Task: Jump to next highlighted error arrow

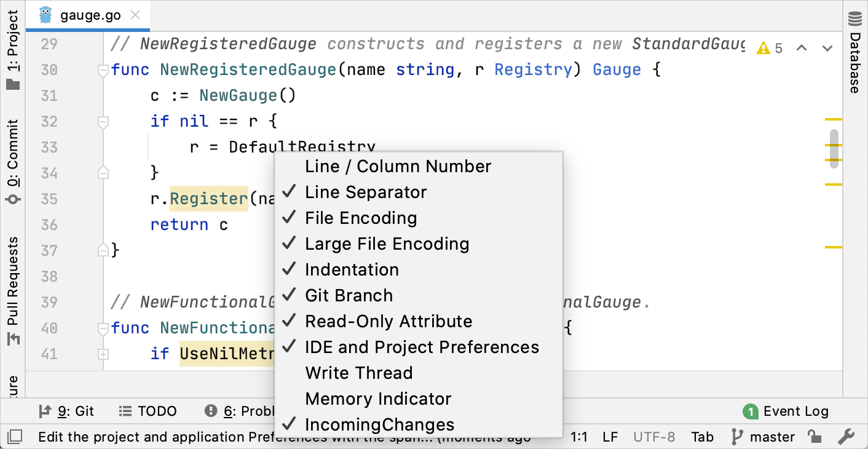Action: 827,48
